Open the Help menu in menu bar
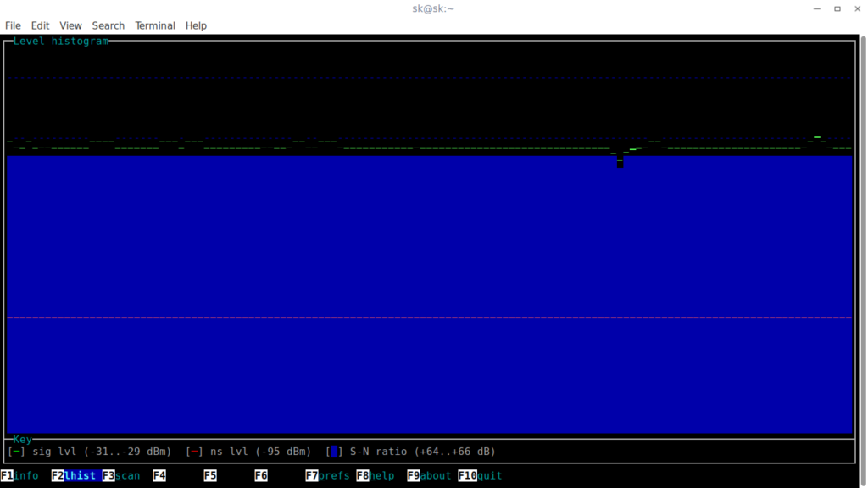Screen dimensions: 868x488 coord(196,25)
